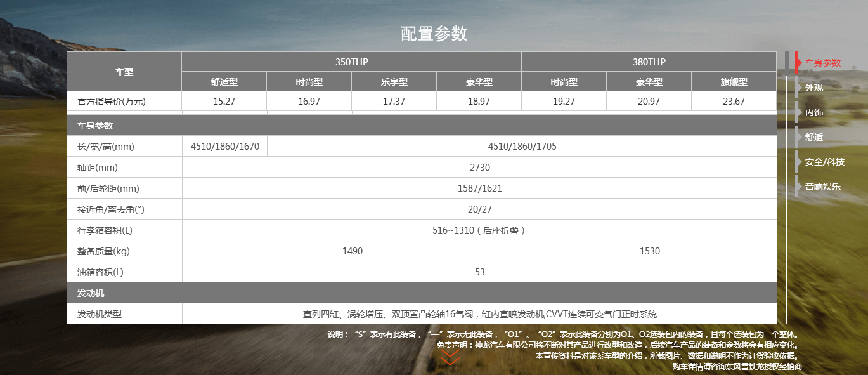This screenshot has width=868, height=375.
Task: Click the 官方指导价(万元) row label
Action: click(x=111, y=102)
